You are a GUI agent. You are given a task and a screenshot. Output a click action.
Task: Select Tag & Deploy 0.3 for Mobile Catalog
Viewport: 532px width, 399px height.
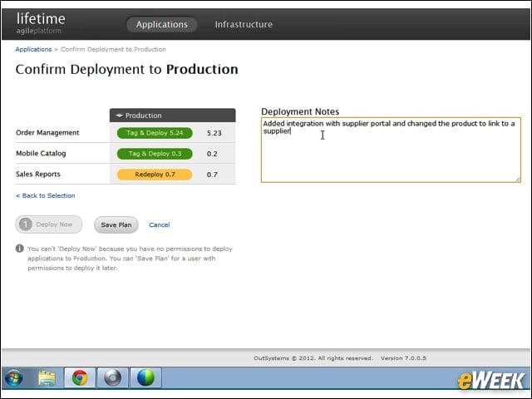pos(155,154)
